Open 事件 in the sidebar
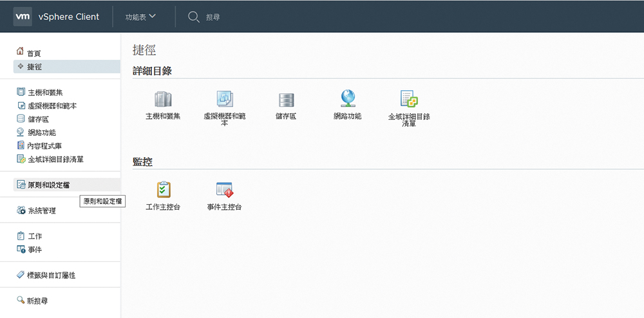Image resolution: width=644 pixels, height=318 pixels. 35,250
